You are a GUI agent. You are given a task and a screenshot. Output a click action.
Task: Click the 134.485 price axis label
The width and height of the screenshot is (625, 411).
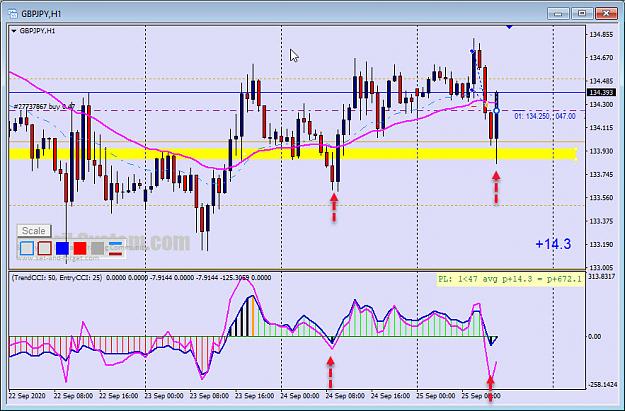click(601, 81)
